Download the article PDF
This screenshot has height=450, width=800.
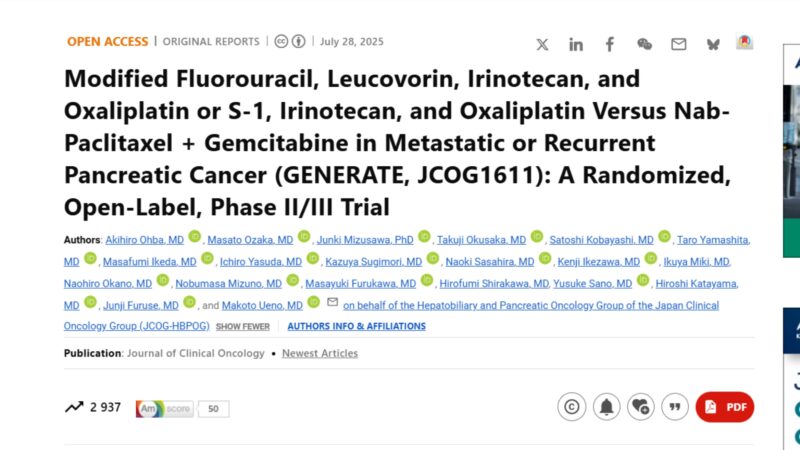pyautogui.click(x=724, y=407)
